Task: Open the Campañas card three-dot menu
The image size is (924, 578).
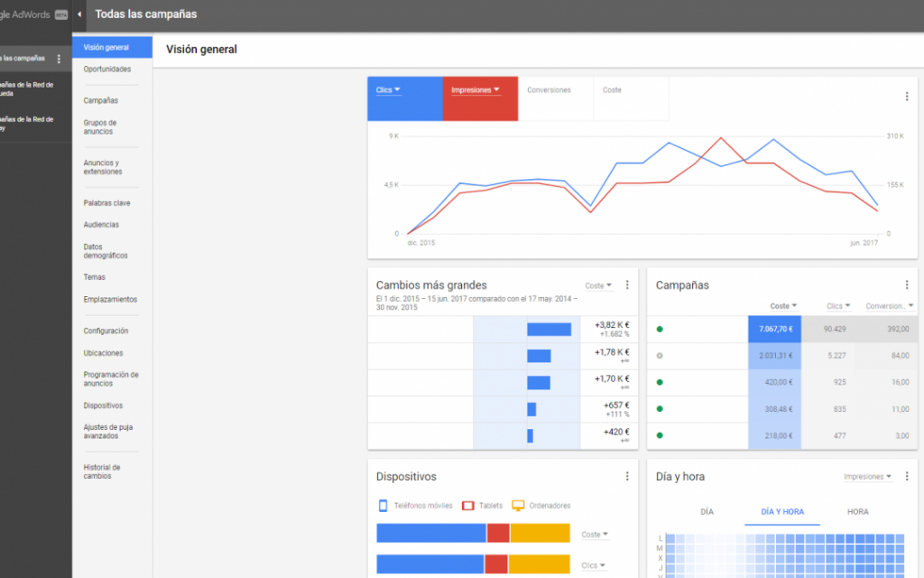Action: [907, 284]
